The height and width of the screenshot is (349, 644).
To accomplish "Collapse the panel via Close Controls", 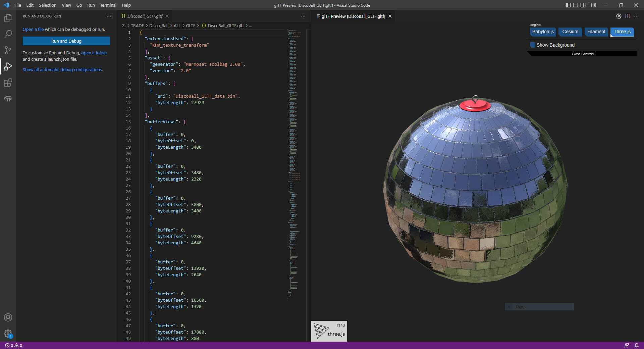I will pos(583,54).
